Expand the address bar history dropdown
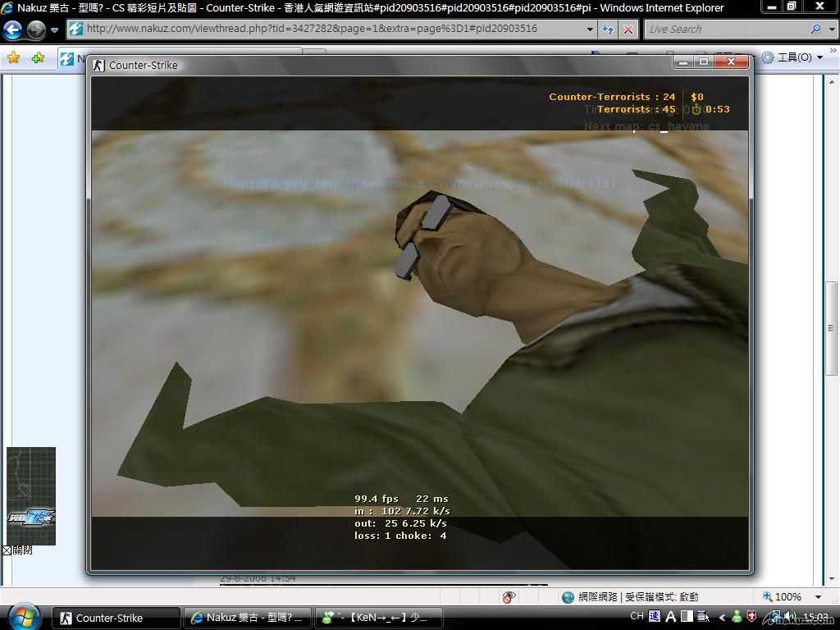 [590, 29]
